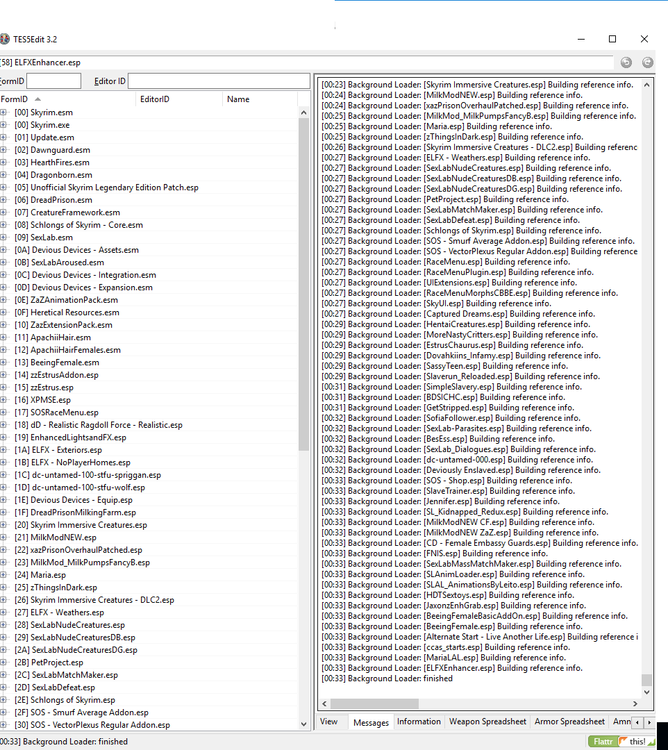Click the Flattr button in status bar
Image resolution: width=668 pixels, height=750 pixels.
point(602,741)
